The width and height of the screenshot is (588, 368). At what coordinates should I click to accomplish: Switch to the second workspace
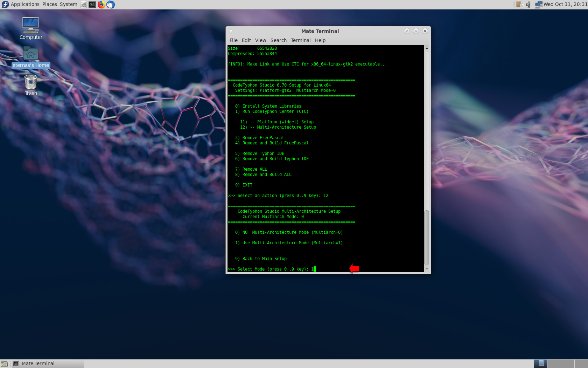coord(554,363)
